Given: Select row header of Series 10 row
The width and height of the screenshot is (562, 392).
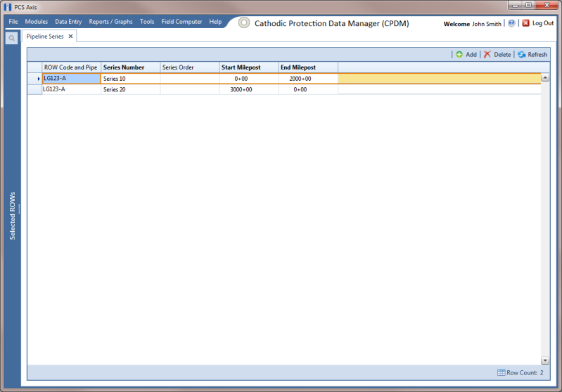Looking at the screenshot, I should (x=34, y=79).
